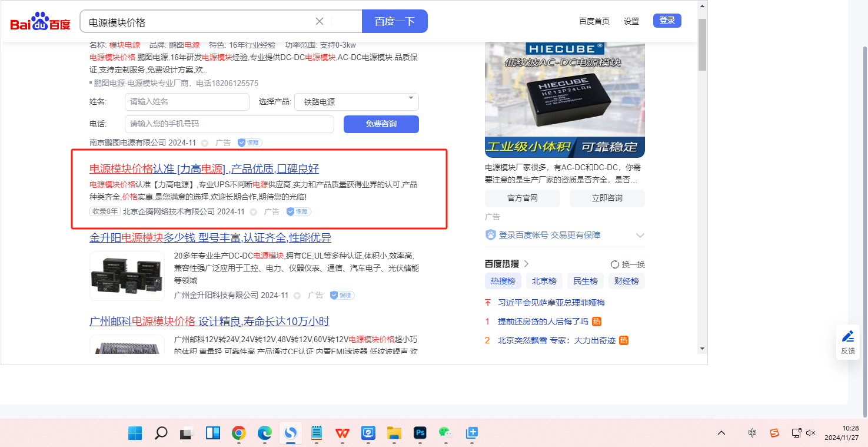The height and width of the screenshot is (447, 868).
Task: Open Windows Search from the taskbar
Action: [161, 433]
